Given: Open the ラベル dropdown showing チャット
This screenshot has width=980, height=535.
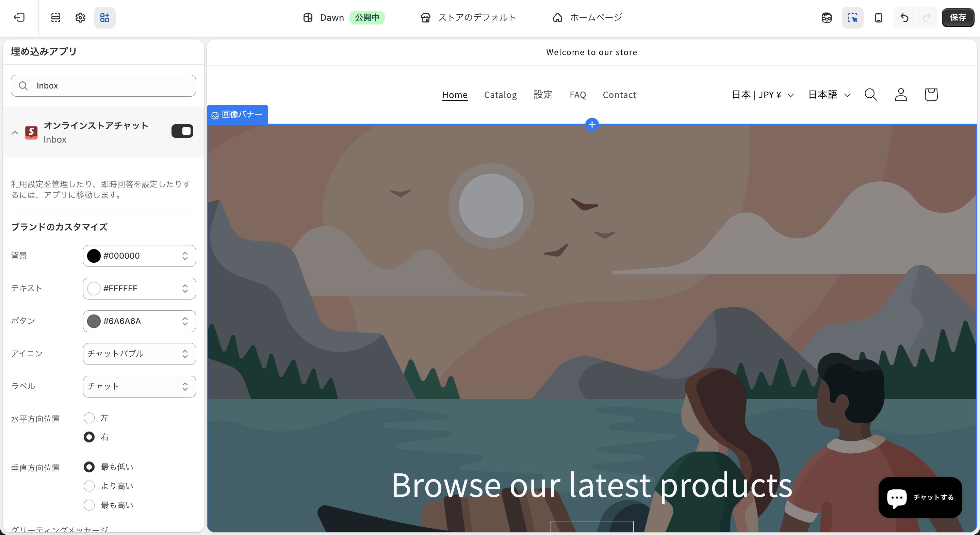Looking at the screenshot, I should [139, 386].
